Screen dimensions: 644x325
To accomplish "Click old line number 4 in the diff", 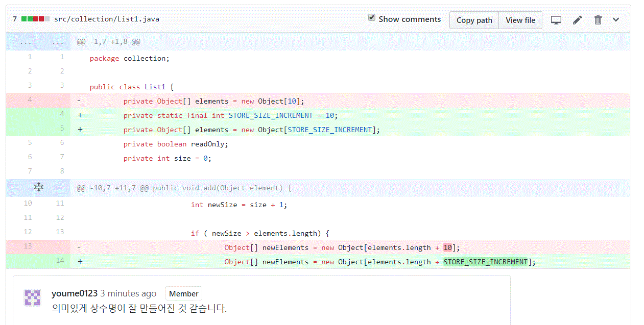I will coord(30,99).
